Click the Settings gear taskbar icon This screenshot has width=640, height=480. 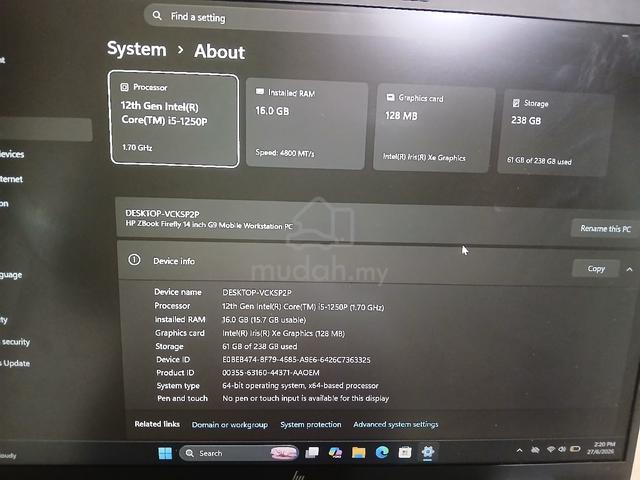click(427, 452)
